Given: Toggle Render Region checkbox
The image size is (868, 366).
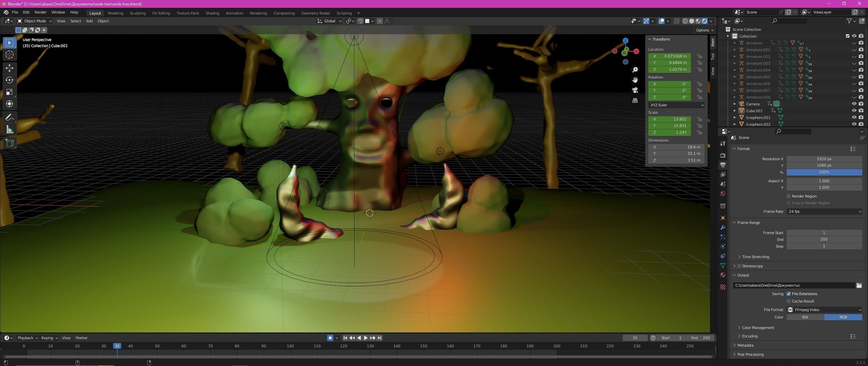Looking at the screenshot, I should pyautogui.click(x=789, y=196).
